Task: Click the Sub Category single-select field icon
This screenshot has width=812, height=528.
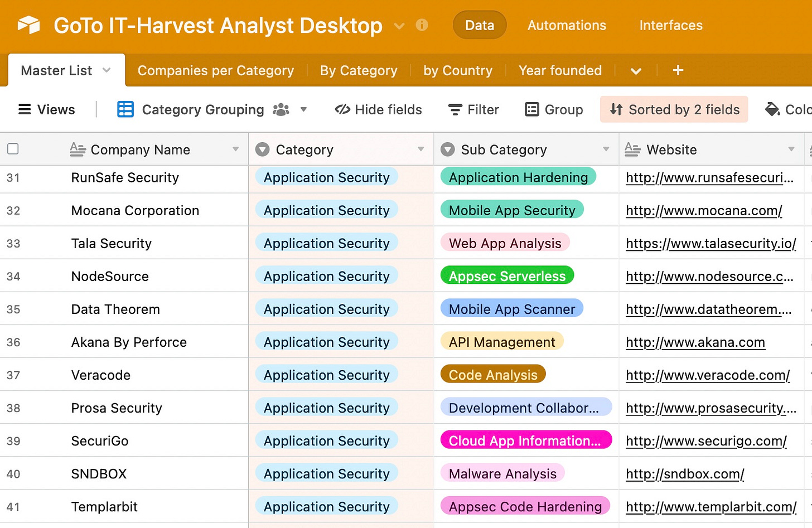Action: point(447,149)
